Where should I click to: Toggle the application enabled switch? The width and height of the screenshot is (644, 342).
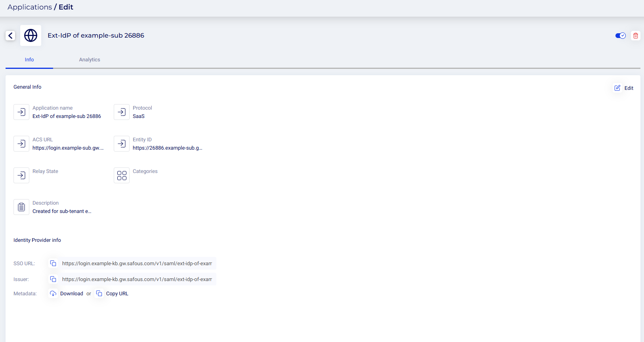point(620,36)
